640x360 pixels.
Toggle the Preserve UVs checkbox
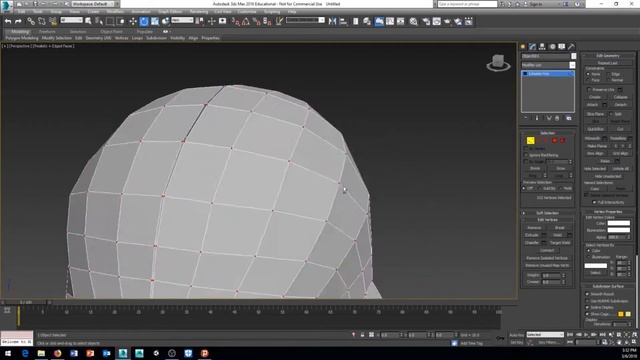click(x=589, y=89)
